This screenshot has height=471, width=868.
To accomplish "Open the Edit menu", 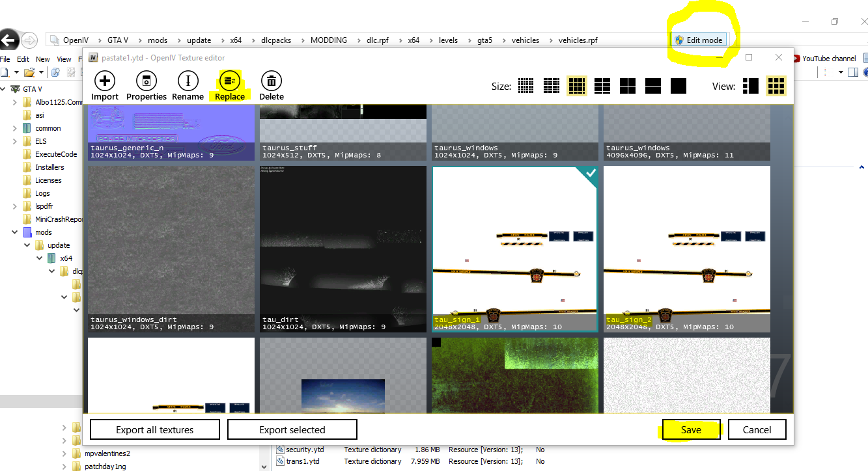I will 23,59.
